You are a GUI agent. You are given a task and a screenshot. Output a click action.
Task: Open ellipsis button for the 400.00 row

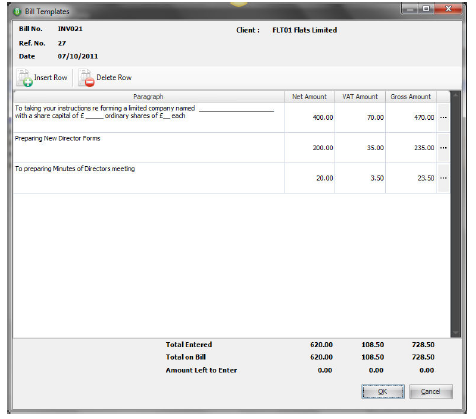click(443, 117)
